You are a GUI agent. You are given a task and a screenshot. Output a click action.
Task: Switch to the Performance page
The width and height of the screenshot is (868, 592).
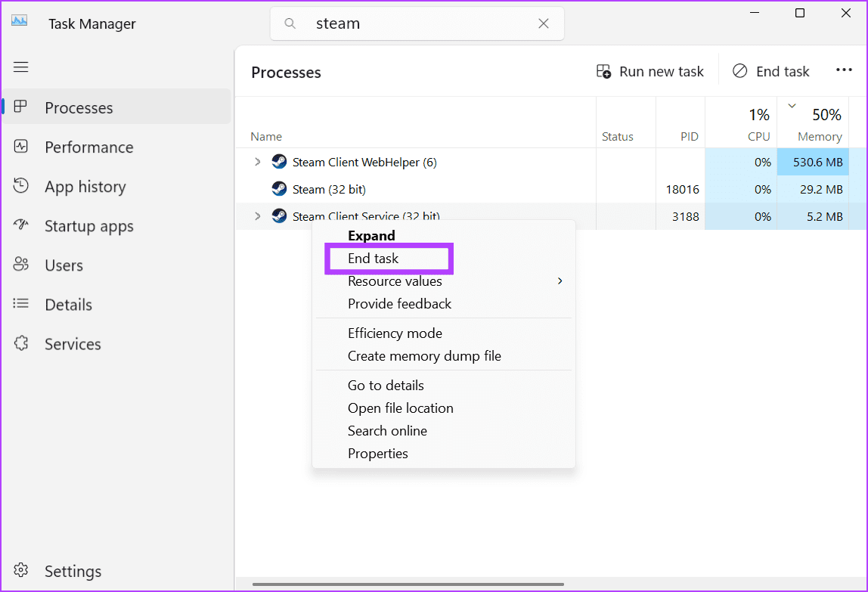pyautogui.click(x=89, y=147)
